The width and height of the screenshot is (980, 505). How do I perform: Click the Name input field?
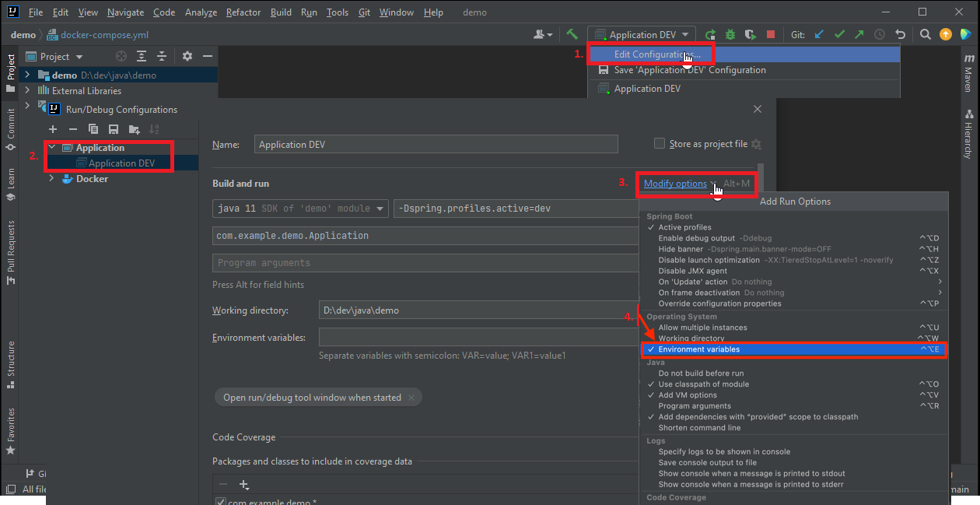[x=436, y=144]
